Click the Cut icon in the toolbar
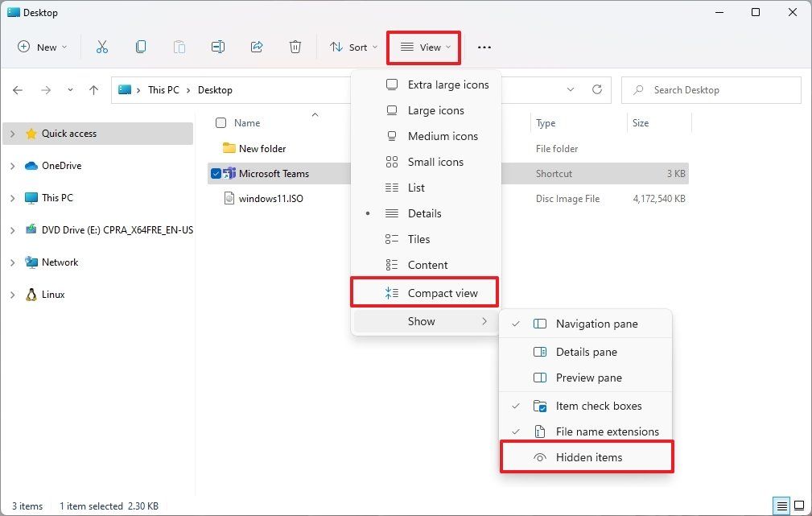This screenshot has width=812, height=516. (102, 47)
